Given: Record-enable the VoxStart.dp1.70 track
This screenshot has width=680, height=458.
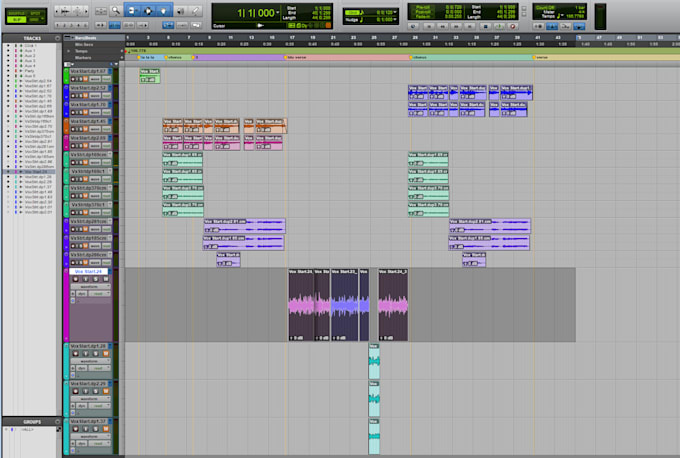Looking at the screenshot, I should [73, 112].
